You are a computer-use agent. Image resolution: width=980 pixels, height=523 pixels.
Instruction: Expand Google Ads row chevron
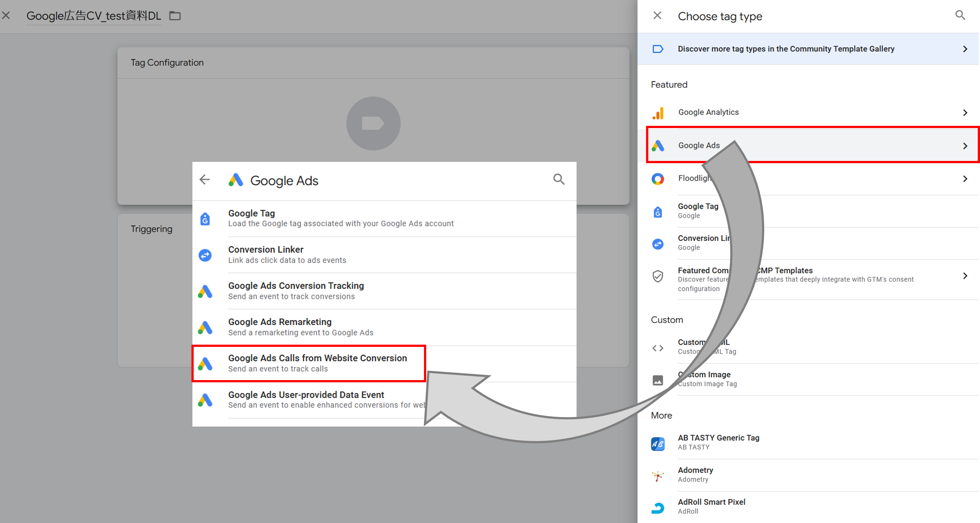[x=965, y=146]
